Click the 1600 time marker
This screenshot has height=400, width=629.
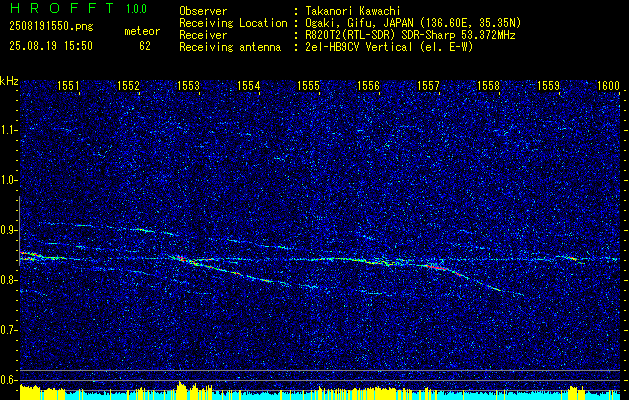(609, 85)
